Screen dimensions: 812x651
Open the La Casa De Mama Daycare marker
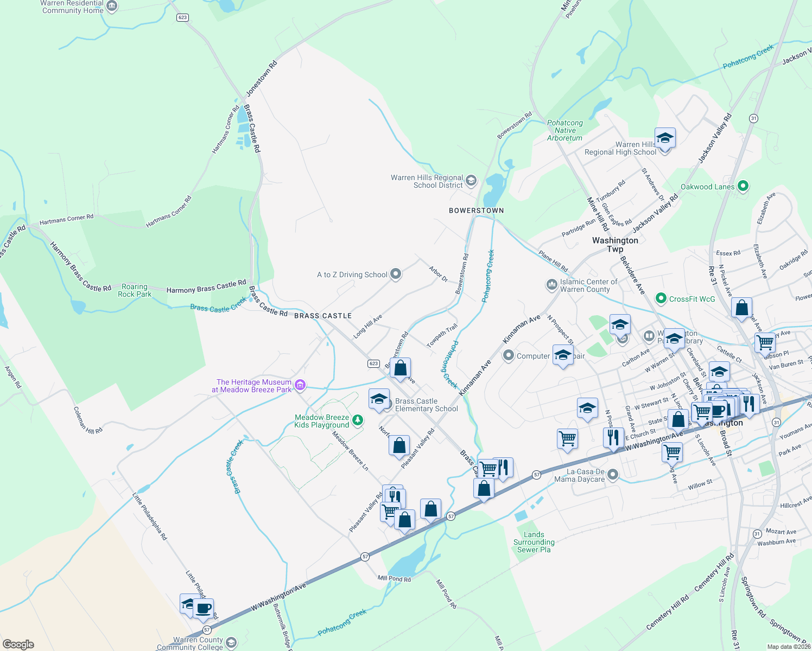point(613,474)
